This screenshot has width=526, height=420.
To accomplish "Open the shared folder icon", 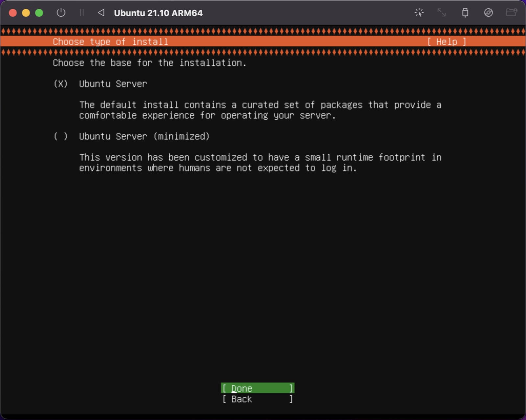I will coord(512,12).
